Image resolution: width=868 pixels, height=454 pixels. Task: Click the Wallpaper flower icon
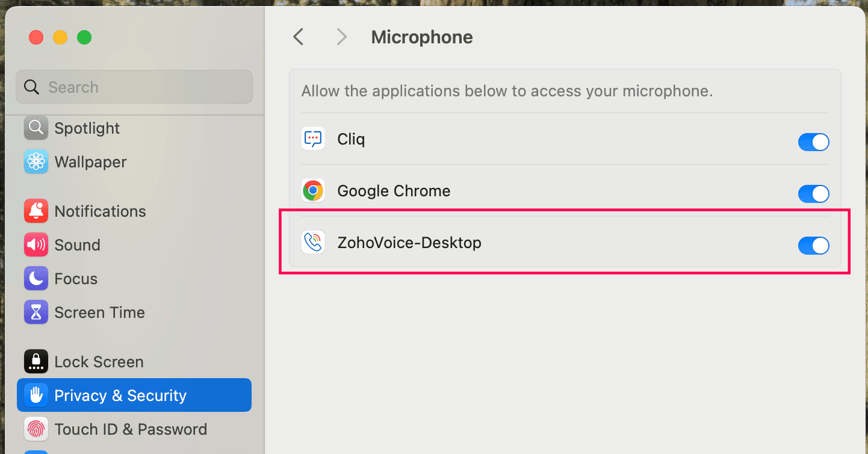[x=36, y=162]
